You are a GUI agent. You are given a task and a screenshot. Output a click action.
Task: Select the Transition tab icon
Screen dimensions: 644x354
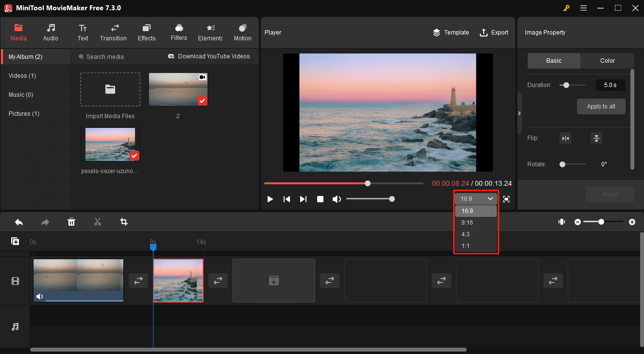113,29
